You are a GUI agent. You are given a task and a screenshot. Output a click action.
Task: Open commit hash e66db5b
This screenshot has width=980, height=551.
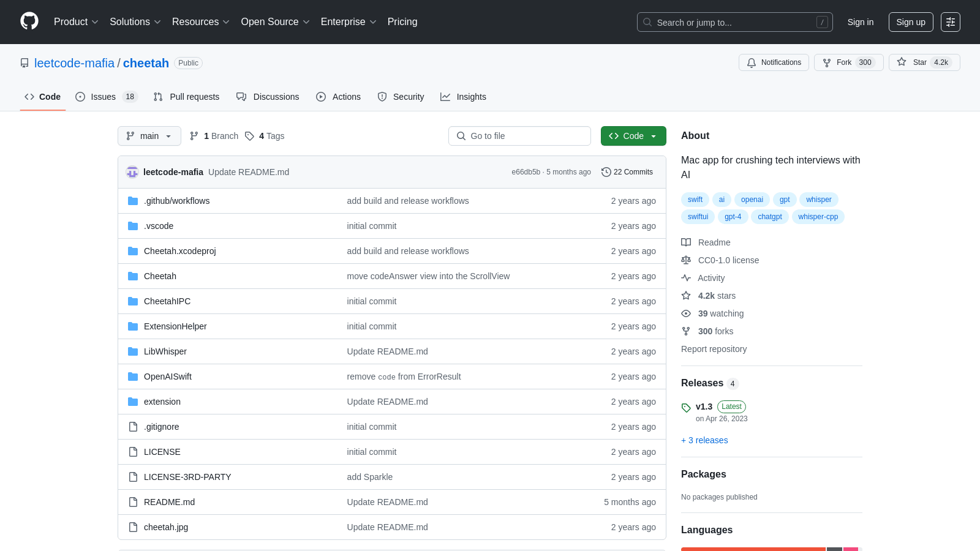click(526, 172)
